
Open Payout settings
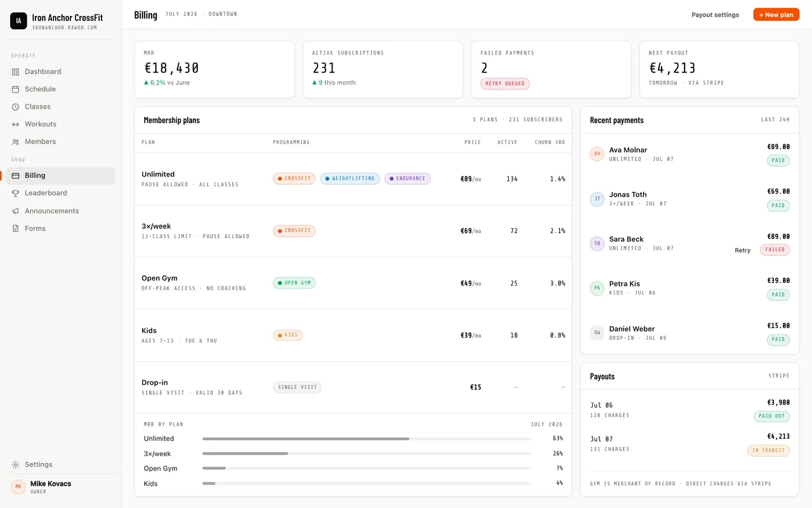tap(715, 15)
